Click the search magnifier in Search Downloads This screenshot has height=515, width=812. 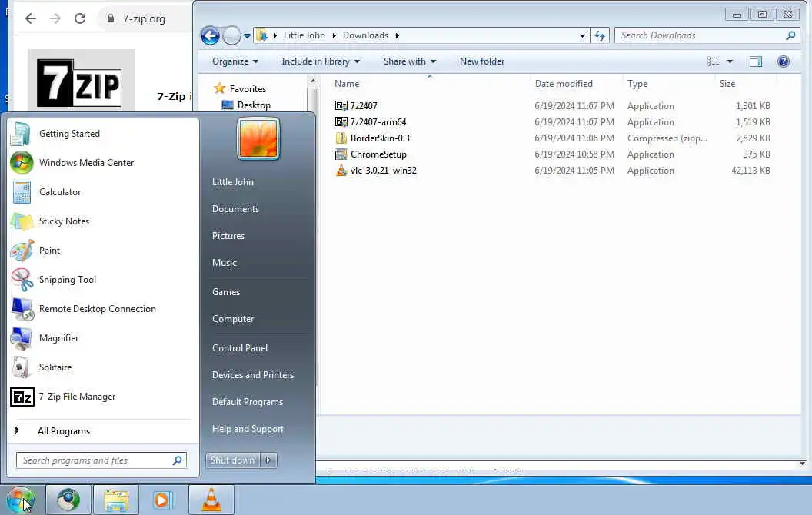point(790,35)
